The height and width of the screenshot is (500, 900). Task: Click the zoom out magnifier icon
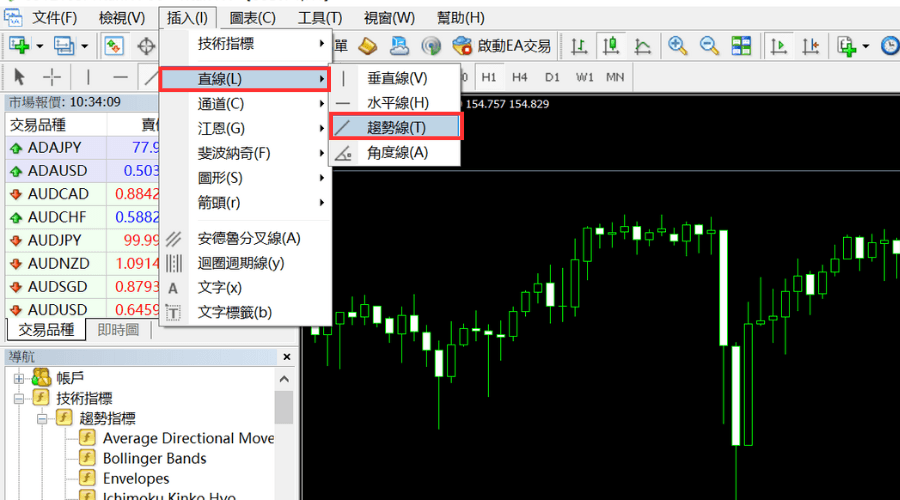[x=709, y=46]
